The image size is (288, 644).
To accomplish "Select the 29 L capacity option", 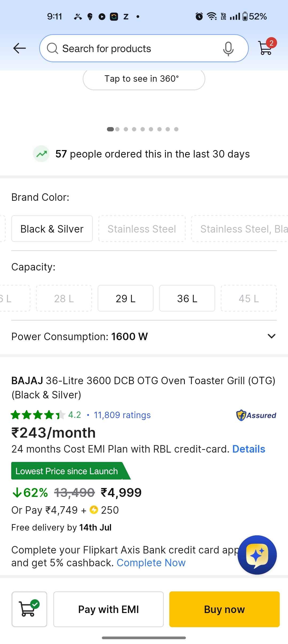I will [x=126, y=298].
